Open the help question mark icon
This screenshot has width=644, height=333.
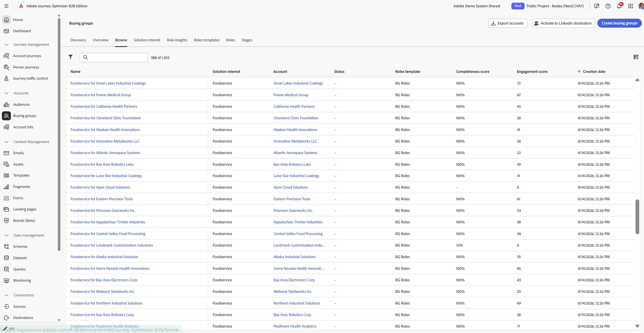[608, 6]
